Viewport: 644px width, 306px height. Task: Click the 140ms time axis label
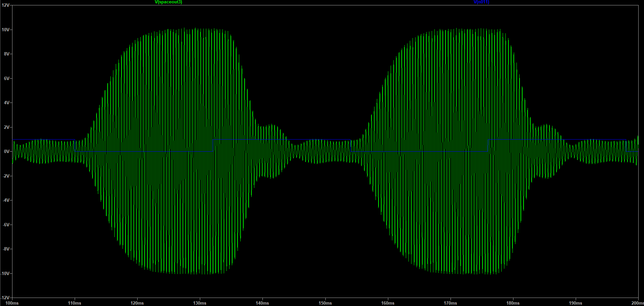pyautogui.click(x=262, y=303)
